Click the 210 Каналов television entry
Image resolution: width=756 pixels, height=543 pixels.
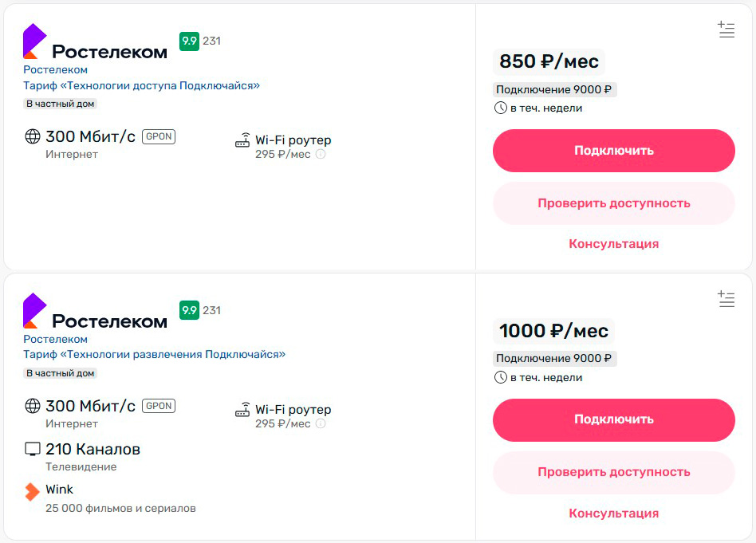click(x=93, y=450)
